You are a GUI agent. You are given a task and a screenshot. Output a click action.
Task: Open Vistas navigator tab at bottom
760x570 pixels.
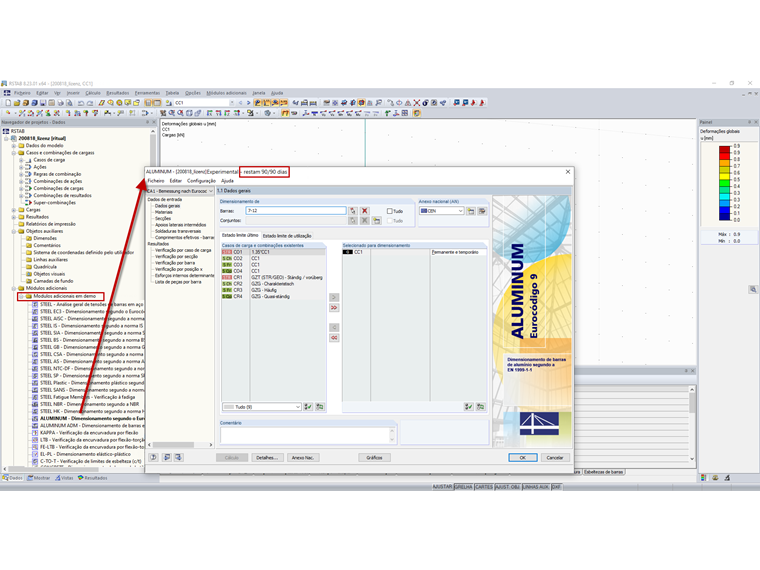click(x=64, y=478)
